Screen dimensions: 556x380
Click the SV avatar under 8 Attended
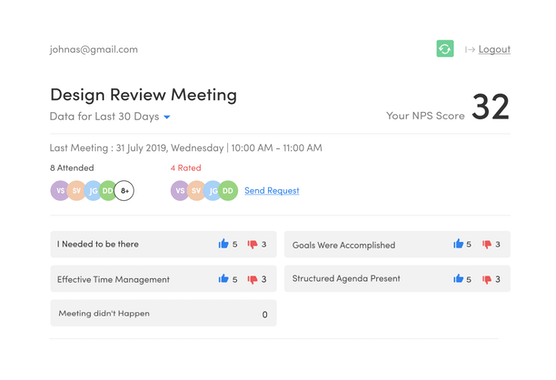point(76,191)
